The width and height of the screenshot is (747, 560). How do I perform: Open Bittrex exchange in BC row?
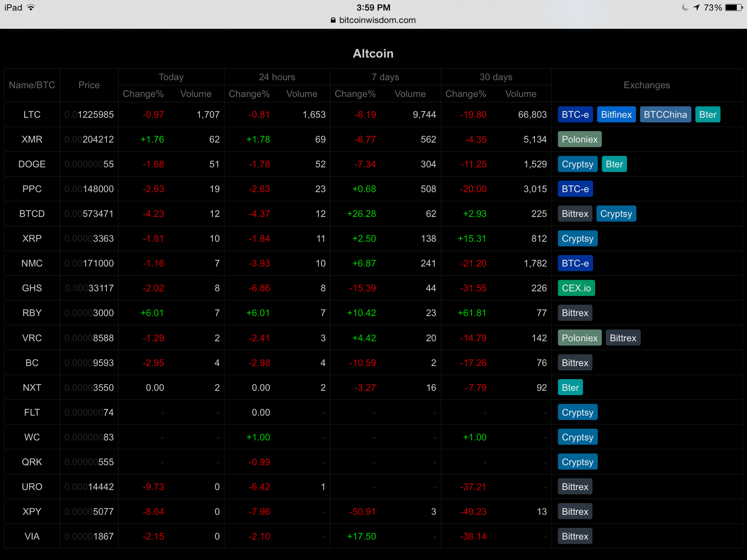pos(575,363)
